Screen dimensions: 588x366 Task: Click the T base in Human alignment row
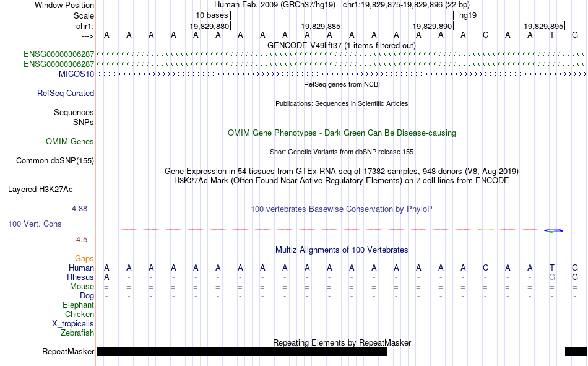click(552, 268)
